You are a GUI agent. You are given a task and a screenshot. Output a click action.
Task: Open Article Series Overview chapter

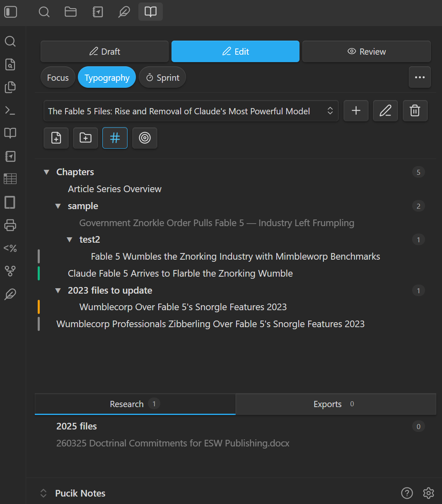(115, 189)
